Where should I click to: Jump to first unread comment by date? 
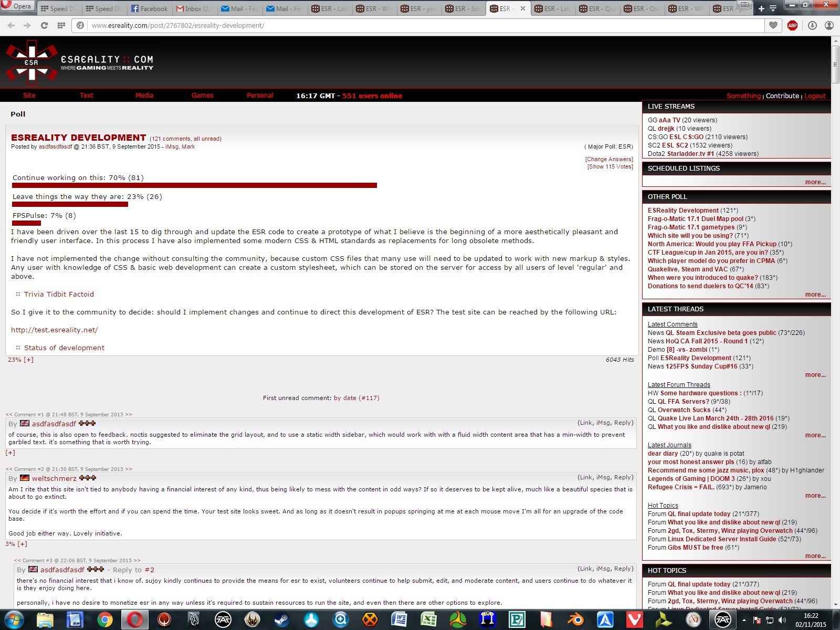356,398
